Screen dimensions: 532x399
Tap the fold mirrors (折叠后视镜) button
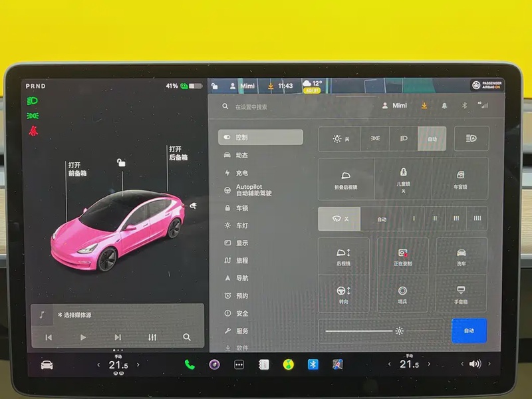tap(346, 179)
